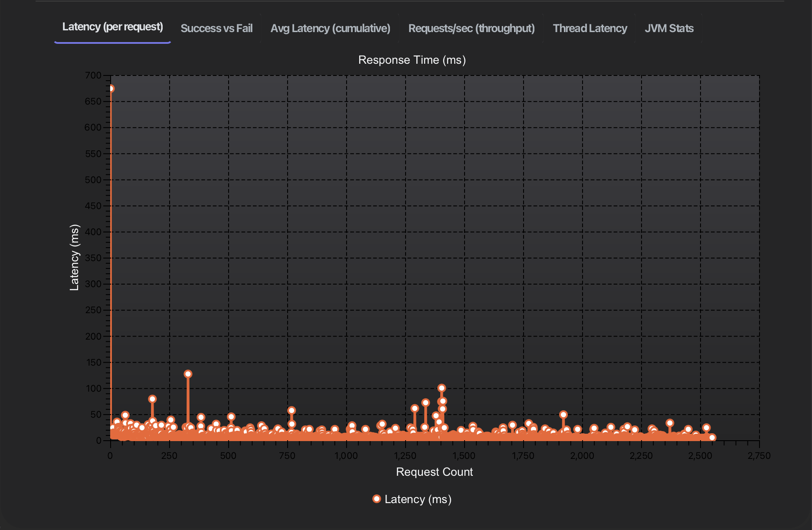The width and height of the screenshot is (812, 530).
Task: Click the Response Time (ms) chart title
Action: (x=412, y=60)
